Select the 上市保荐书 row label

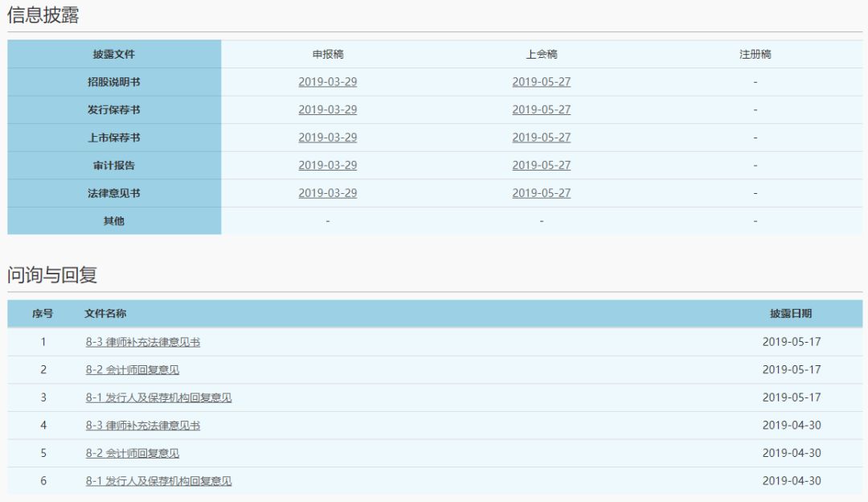click(x=114, y=138)
